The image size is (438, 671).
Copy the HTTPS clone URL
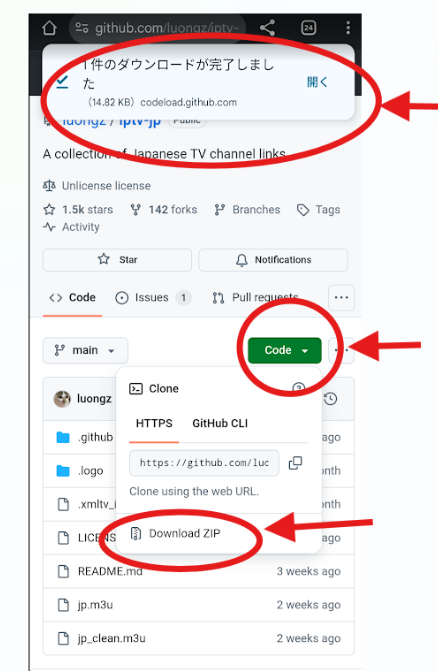(295, 463)
